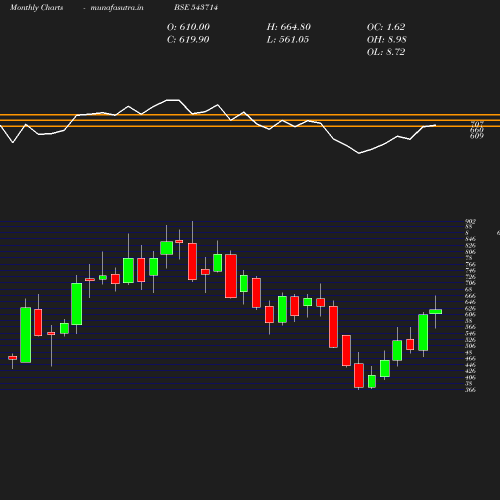500x500 pixels.
Task: Select the close value "C: 619.90"
Action: 188,40
